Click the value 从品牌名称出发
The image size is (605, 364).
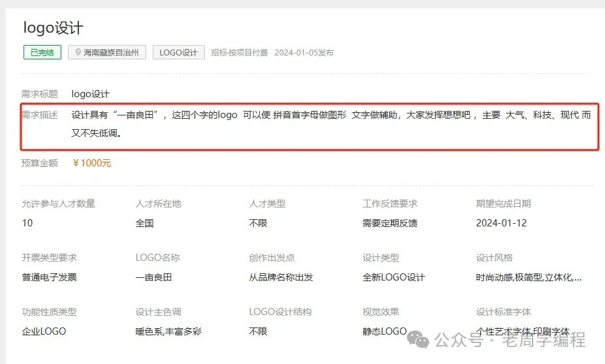(281, 277)
